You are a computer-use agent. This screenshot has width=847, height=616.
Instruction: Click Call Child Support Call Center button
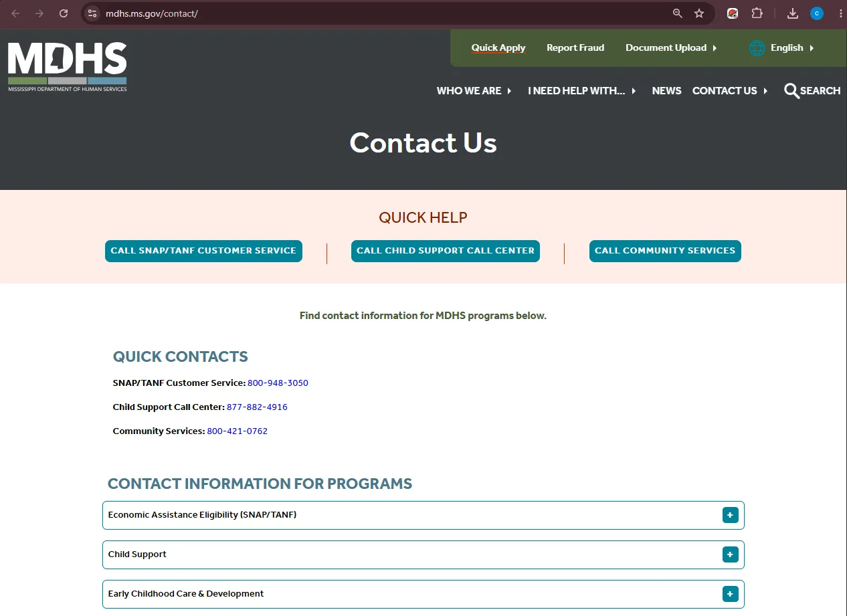tap(446, 251)
